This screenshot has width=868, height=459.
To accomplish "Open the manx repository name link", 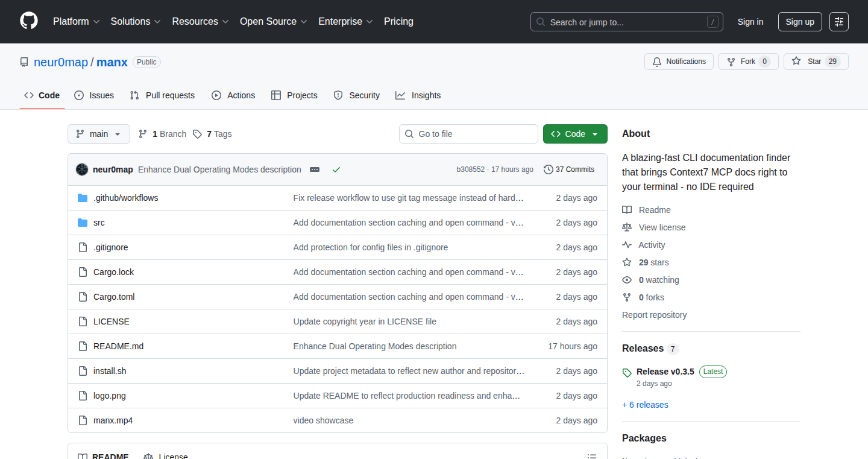I will 112,62.
